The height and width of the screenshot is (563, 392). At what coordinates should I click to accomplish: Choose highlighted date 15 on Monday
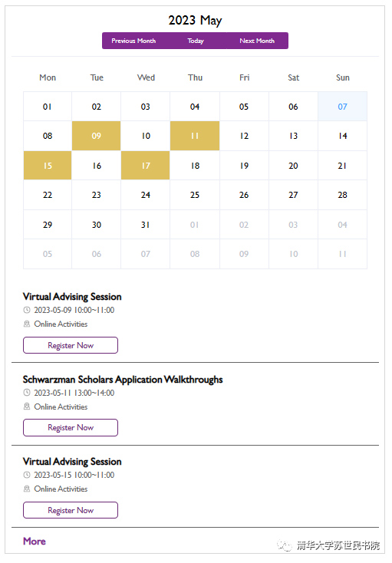48,166
